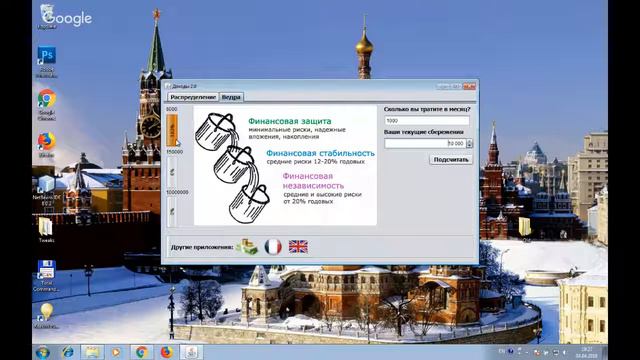Click the Финансовая защита heading
Viewport: 640px width, 360px height.
pyautogui.click(x=290, y=121)
